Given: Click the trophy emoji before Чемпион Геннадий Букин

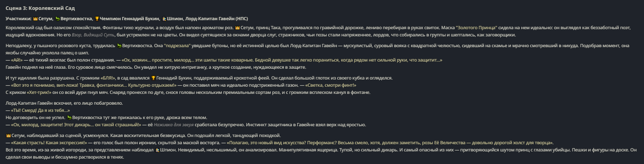Looking at the screenshot, I should (96, 18).
